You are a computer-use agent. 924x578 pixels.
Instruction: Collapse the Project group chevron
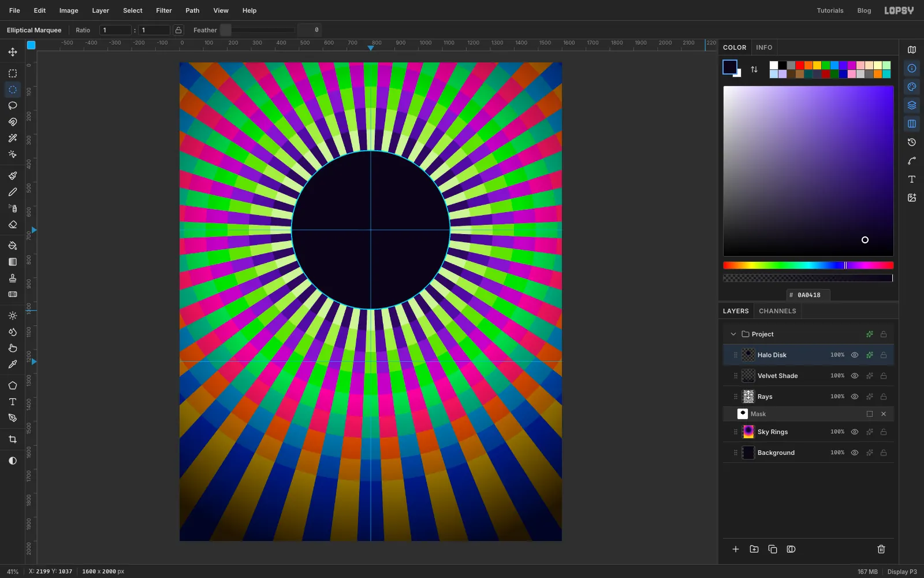click(x=733, y=334)
